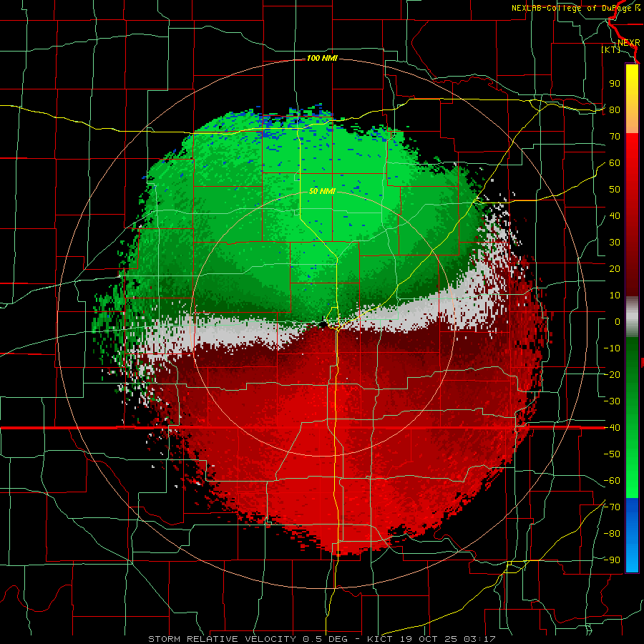Click the positive "10" scale value
This screenshot has width=644, height=644.
(x=615, y=296)
